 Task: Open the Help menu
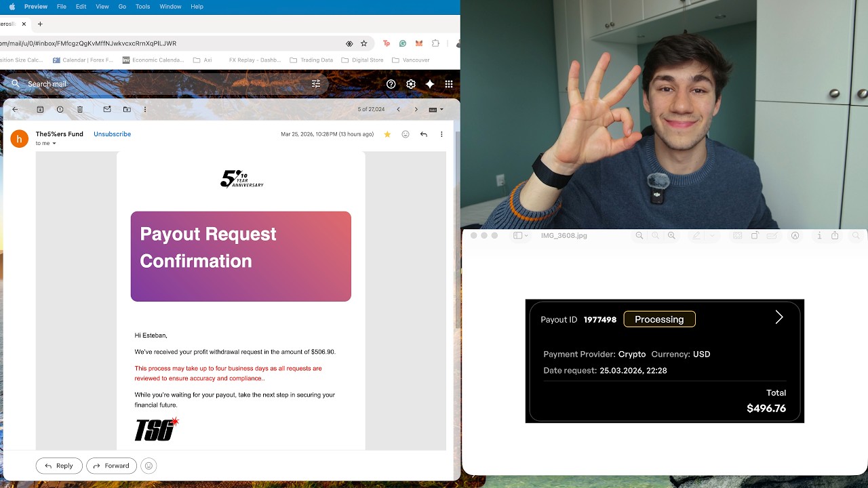[197, 6]
